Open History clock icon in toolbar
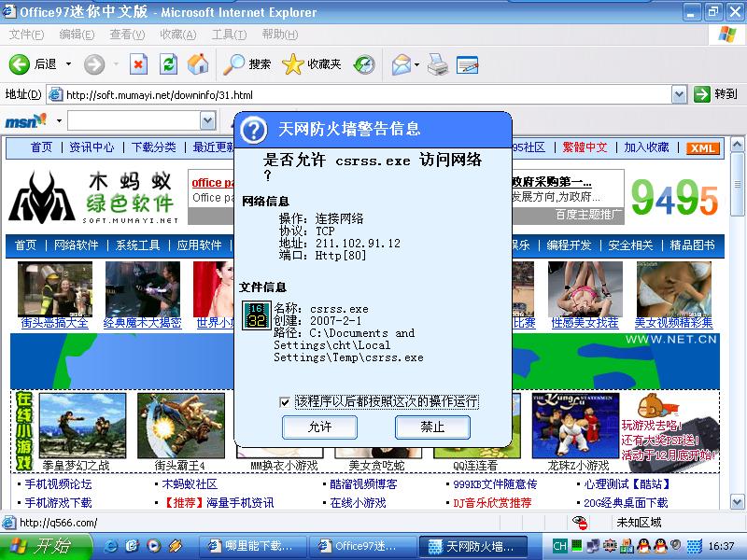 pyautogui.click(x=364, y=64)
